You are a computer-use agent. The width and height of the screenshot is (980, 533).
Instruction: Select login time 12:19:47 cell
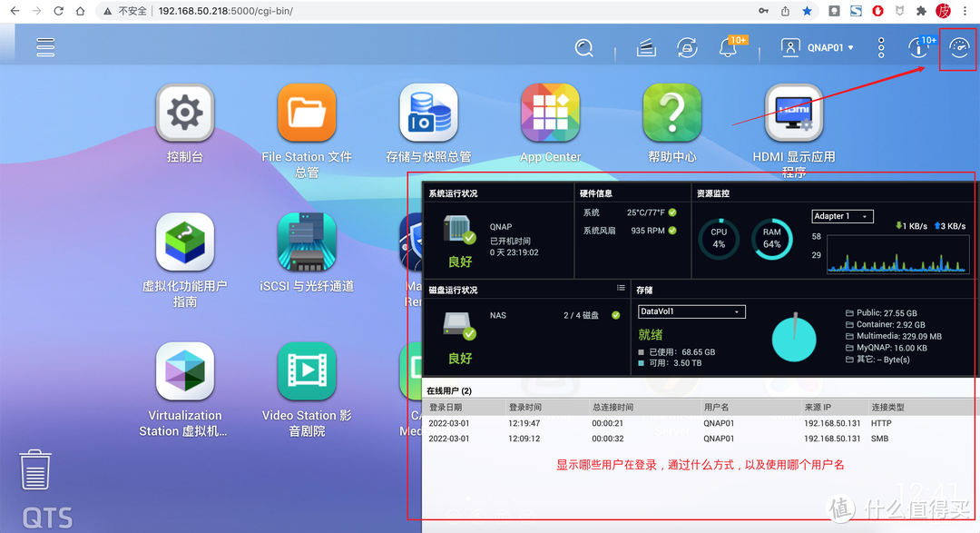pyautogui.click(x=524, y=423)
